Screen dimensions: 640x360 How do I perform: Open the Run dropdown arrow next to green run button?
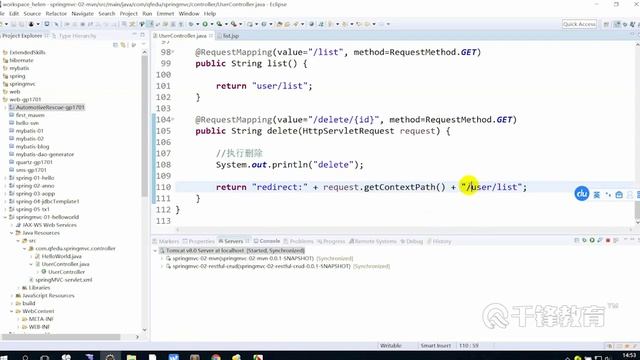coord(211,24)
